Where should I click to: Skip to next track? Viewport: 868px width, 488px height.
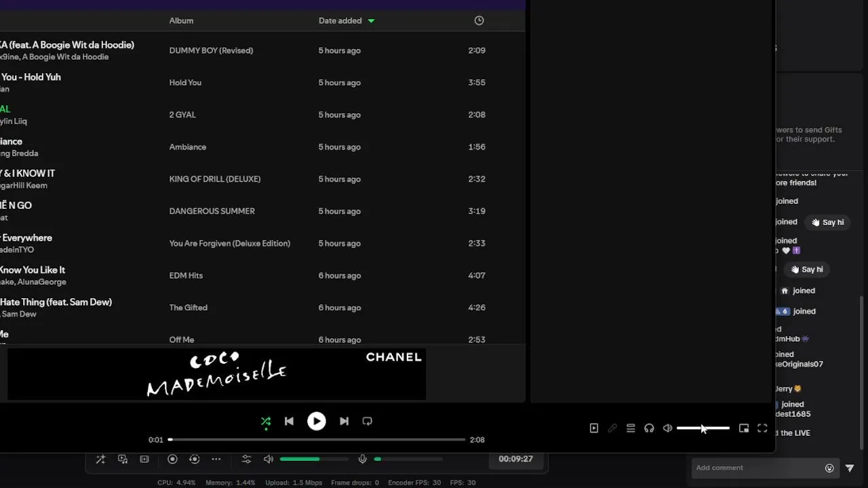coord(344,421)
